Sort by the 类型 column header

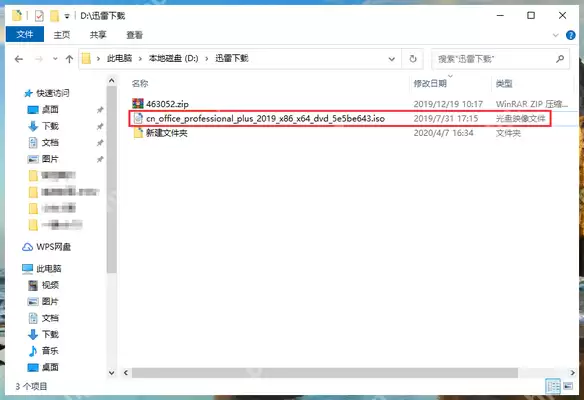504,83
